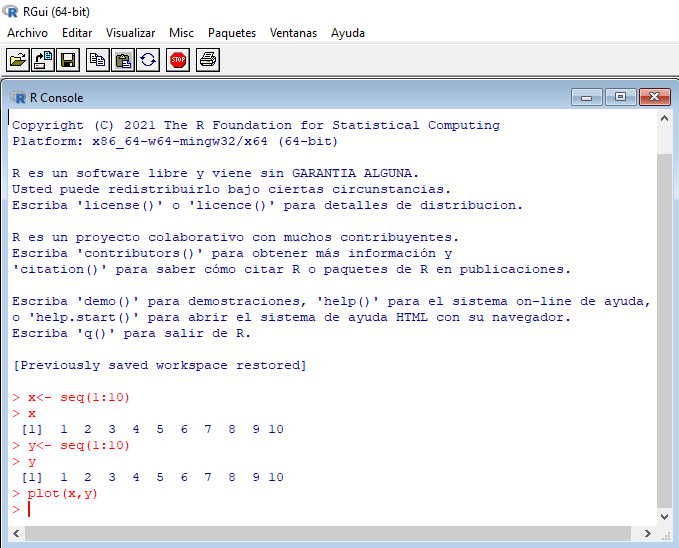Click the load workspace toolbar icon
Screen dimensions: 679x548
(x=43, y=60)
